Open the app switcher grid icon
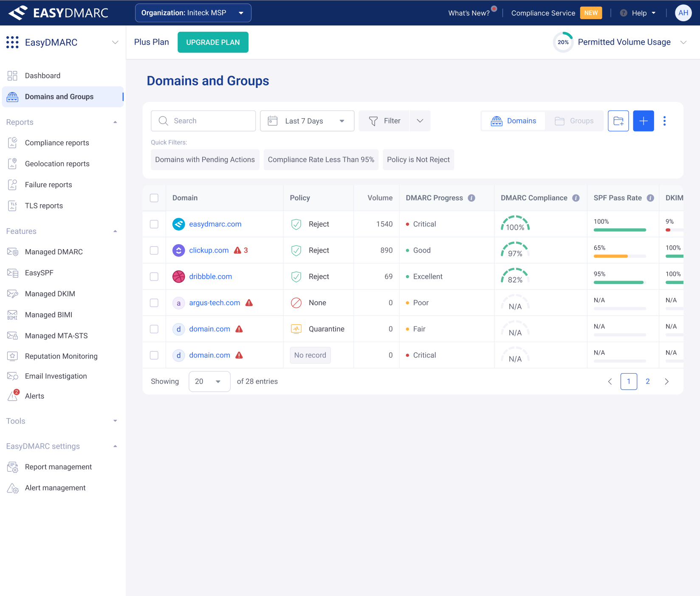 [12, 42]
